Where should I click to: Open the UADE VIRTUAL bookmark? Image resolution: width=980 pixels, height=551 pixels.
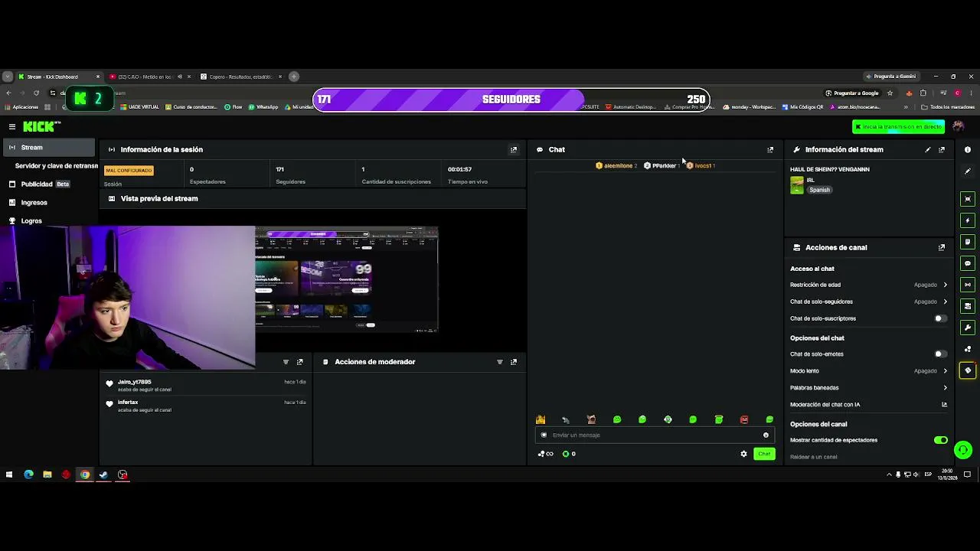click(x=140, y=107)
